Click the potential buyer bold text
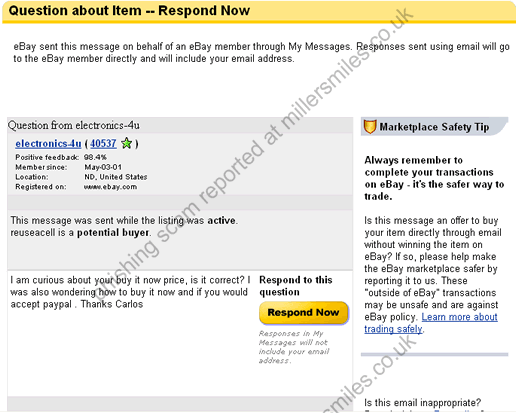 [113, 232]
